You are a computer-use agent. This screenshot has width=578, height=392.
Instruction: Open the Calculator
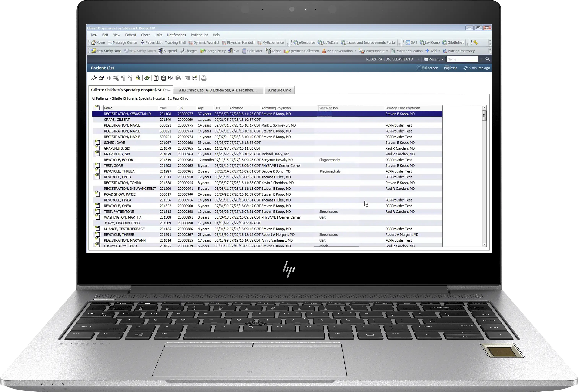[x=252, y=51]
